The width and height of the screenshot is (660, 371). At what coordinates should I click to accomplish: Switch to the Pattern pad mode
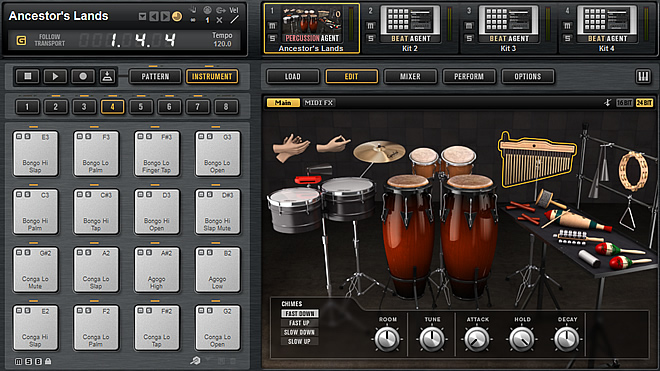pos(155,76)
